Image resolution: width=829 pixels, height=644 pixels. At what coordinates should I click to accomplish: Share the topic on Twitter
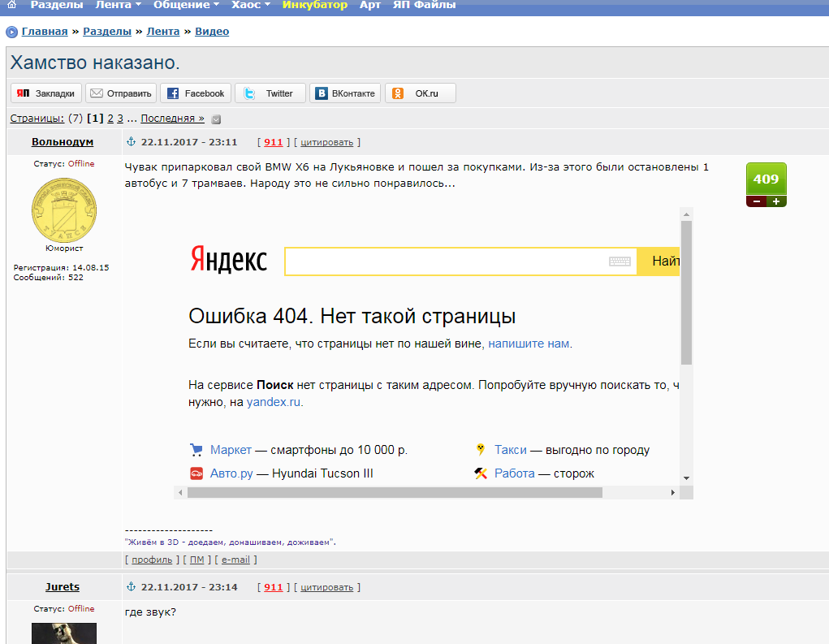(x=270, y=93)
